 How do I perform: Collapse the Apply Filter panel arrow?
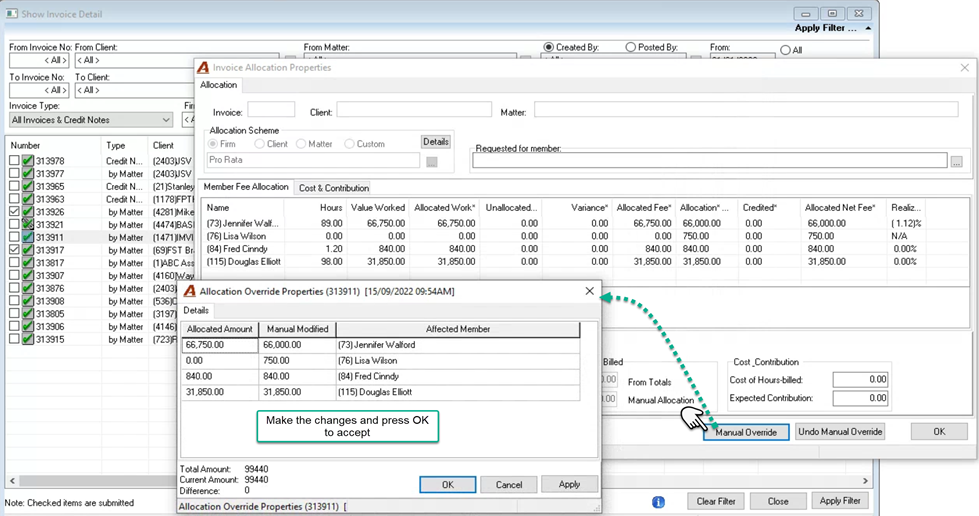click(868, 28)
